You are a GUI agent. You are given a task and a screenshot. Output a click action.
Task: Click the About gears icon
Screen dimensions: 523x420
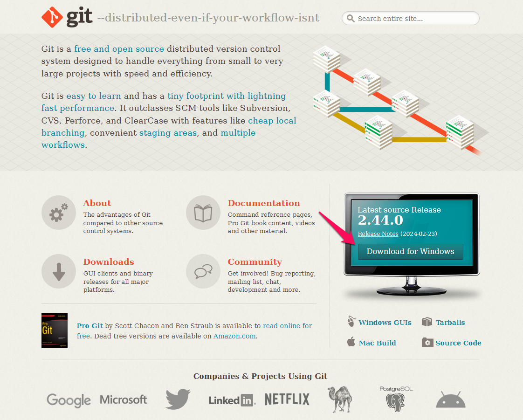point(59,213)
